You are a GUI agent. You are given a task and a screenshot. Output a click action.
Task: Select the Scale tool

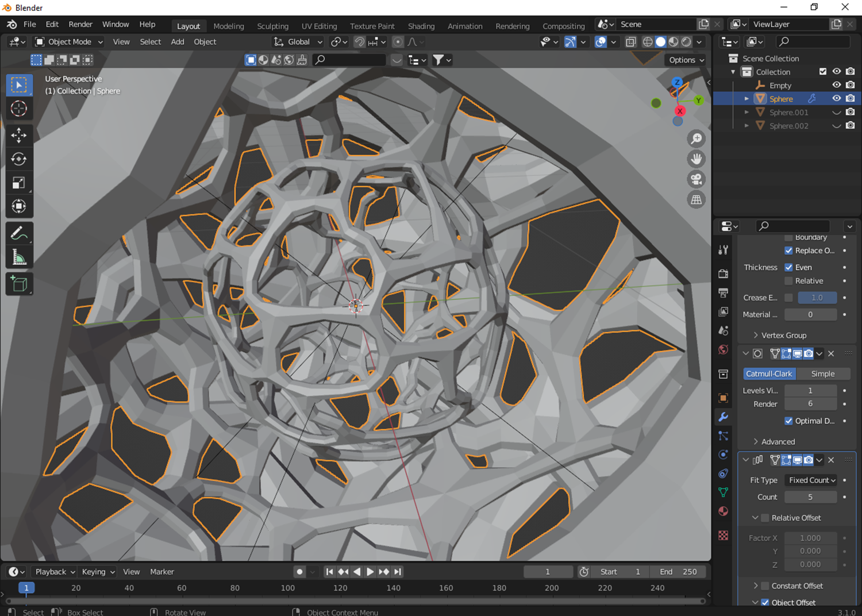[x=19, y=183]
